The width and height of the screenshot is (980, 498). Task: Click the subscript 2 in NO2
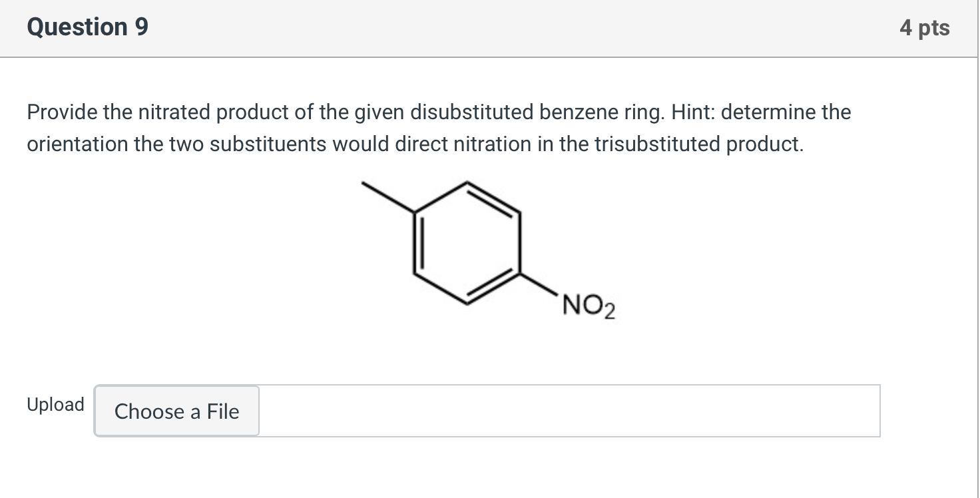tap(610, 310)
